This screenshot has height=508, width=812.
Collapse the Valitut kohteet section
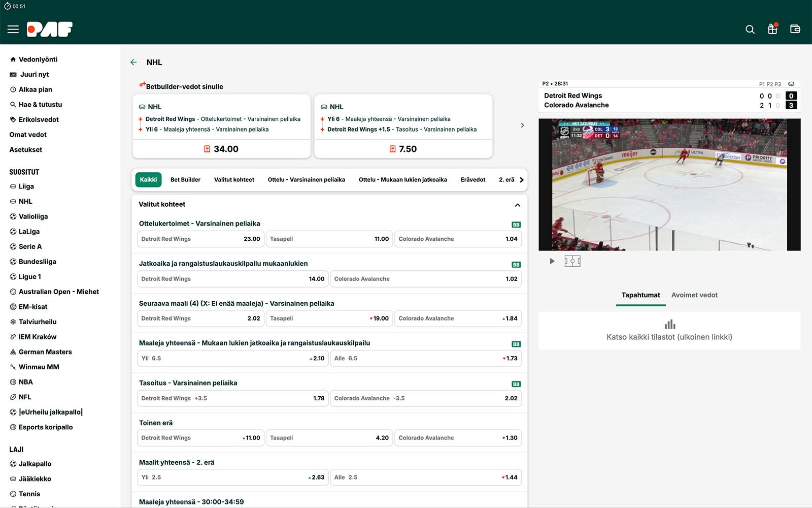517,205
